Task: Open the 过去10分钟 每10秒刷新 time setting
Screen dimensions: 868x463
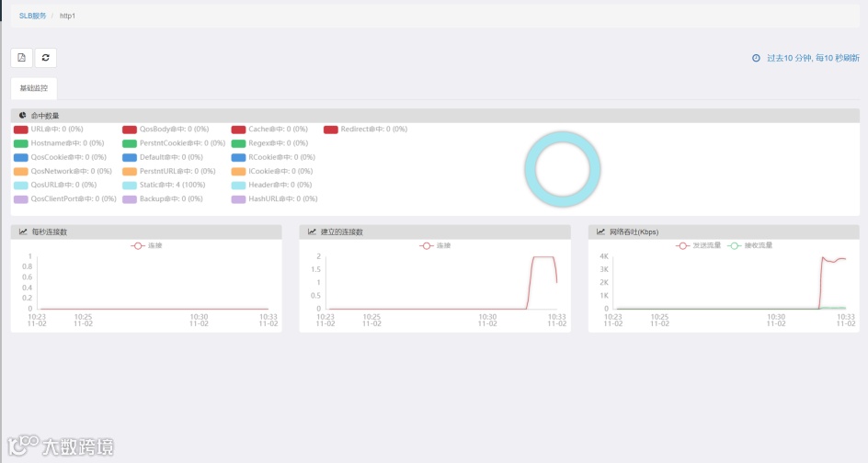Action: point(813,58)
